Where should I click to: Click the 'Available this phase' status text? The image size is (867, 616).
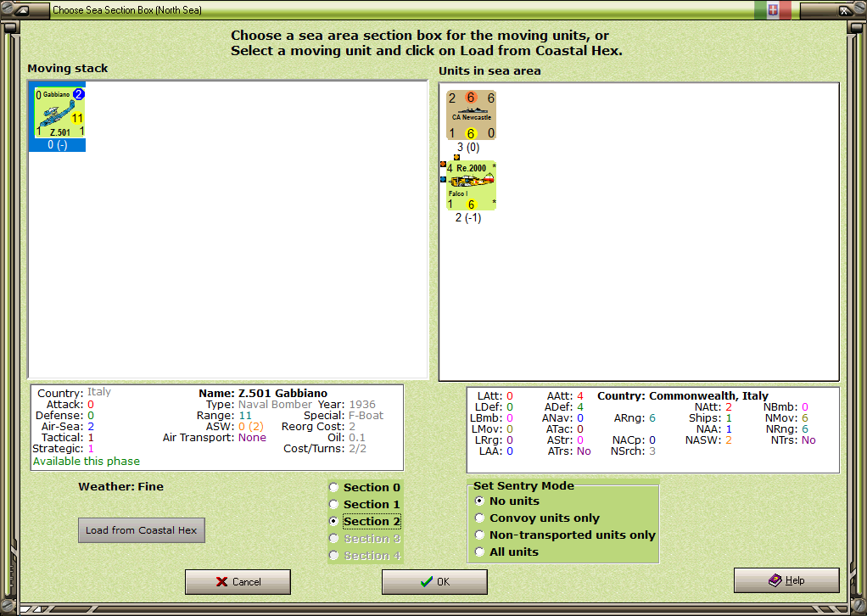coord(87,462)
